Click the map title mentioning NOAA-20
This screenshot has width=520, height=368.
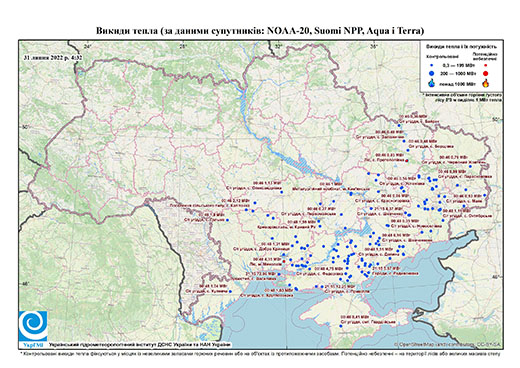[x=260, y=31]
